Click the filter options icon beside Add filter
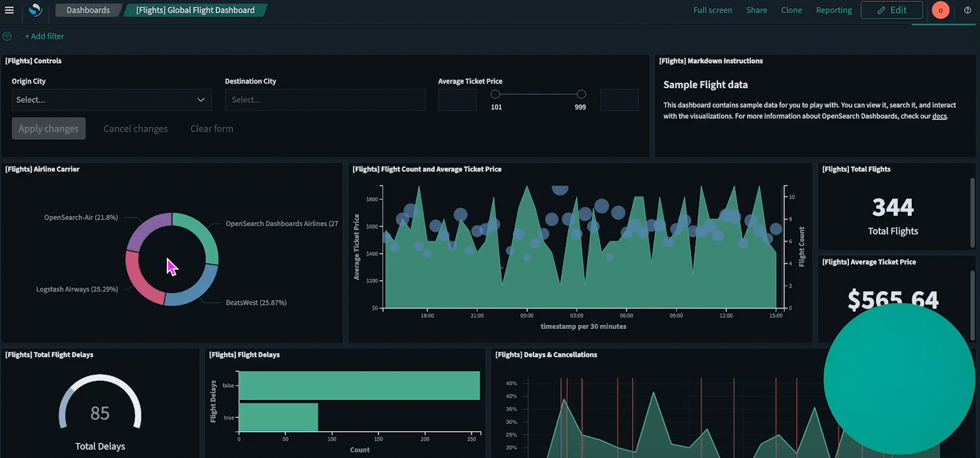980x458 pixels. click(x=8, y=37)
